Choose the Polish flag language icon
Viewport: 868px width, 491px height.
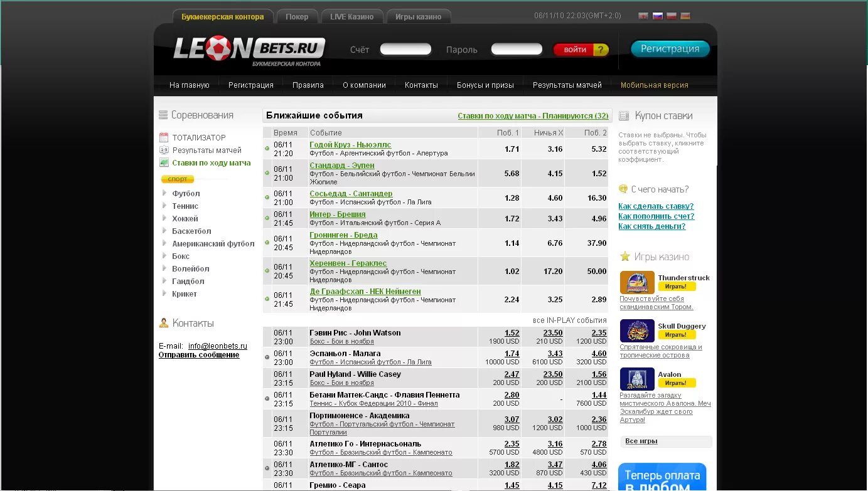coord(672,16)
